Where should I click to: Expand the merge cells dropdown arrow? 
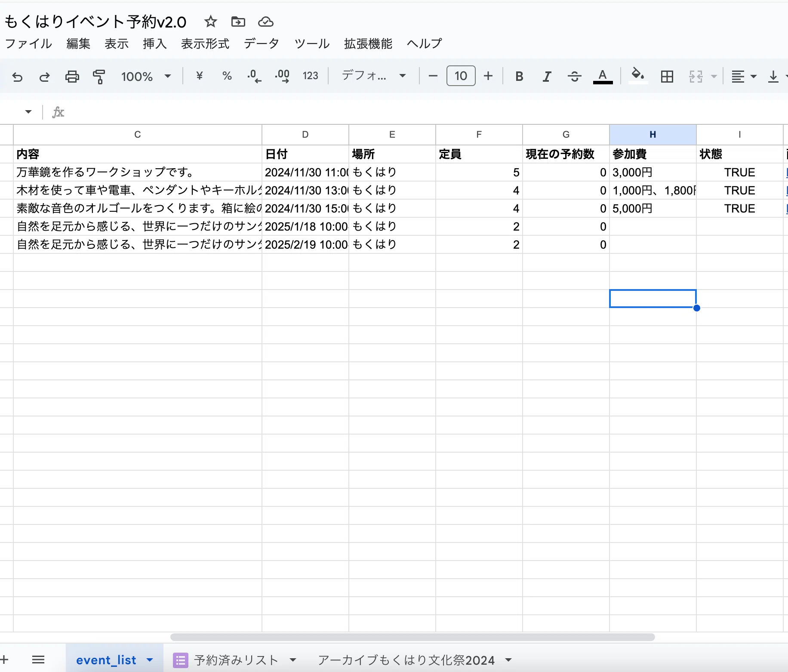(714, 77)
